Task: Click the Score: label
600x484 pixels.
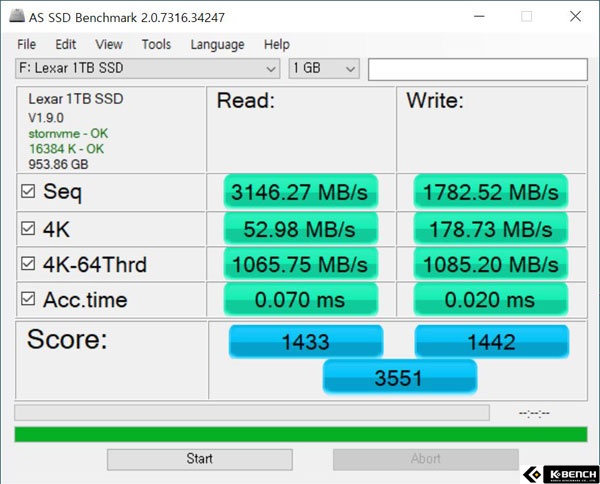Action: coord(67,339)
